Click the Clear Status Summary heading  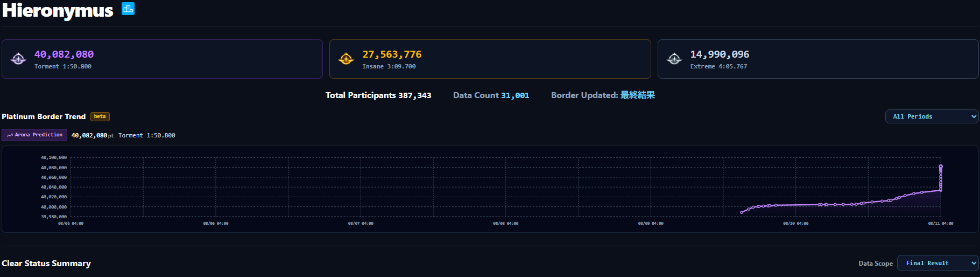46,263
